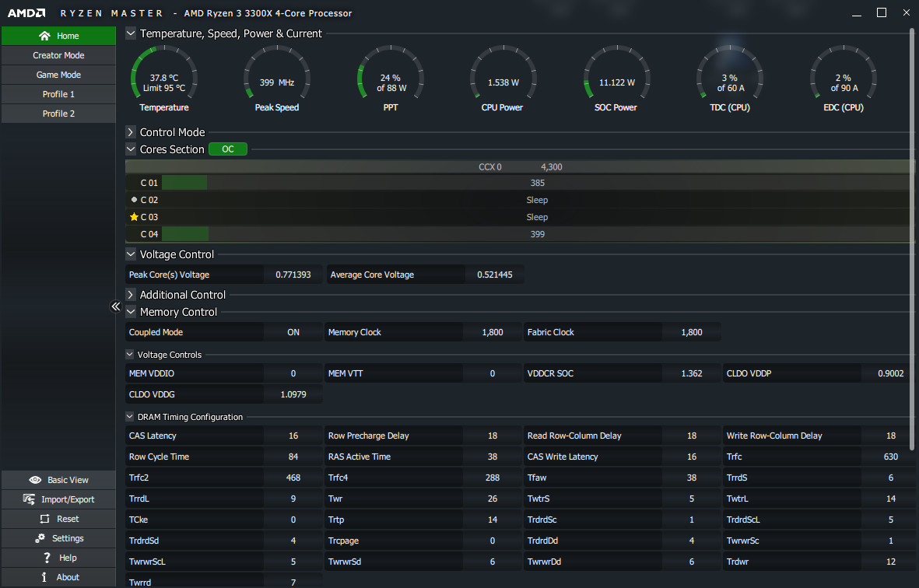Switch to Creator Mode
The width and height of the screenshot is (919, 588).
(x=58, y=55)
